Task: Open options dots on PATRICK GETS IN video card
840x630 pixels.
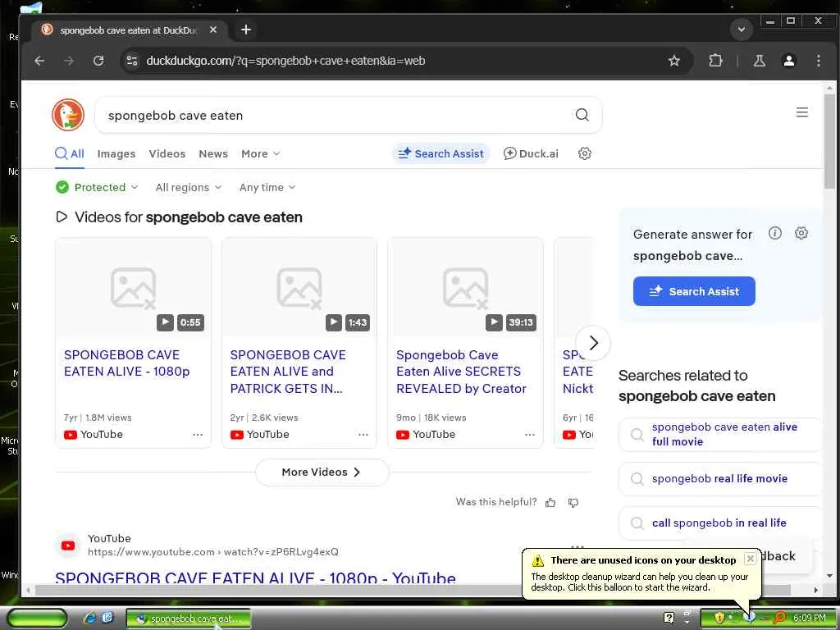Action: 363,435
